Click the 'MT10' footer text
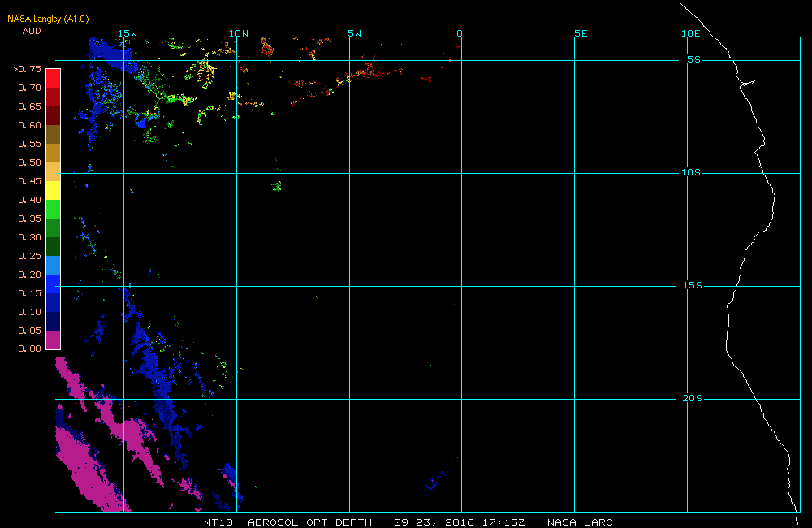 (x=218, y=522)
